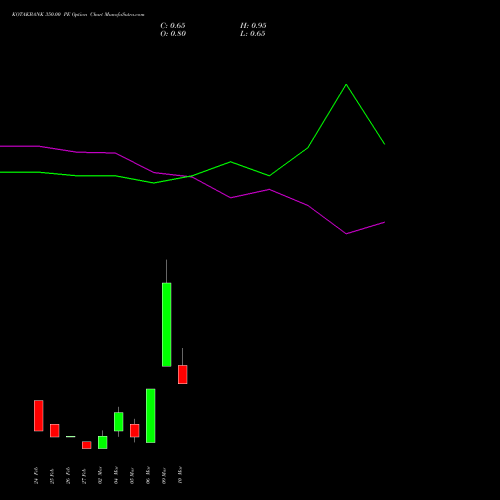
Task: Click the 05 Mar date label
Action: point(132,475)
